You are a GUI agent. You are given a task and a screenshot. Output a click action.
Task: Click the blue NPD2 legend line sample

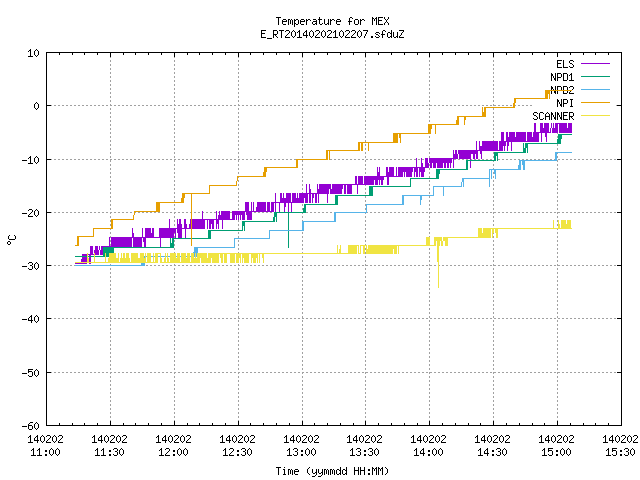tap(595, 89)
